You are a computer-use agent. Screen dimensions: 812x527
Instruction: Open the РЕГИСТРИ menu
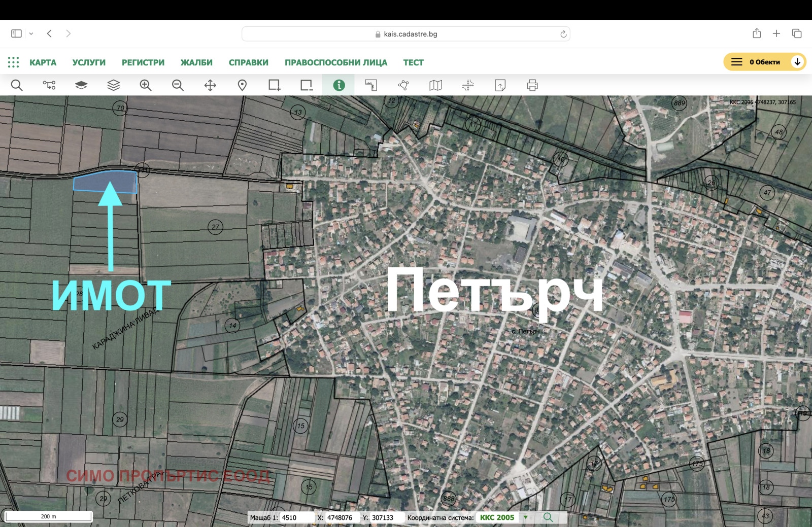tap(143, 62)
